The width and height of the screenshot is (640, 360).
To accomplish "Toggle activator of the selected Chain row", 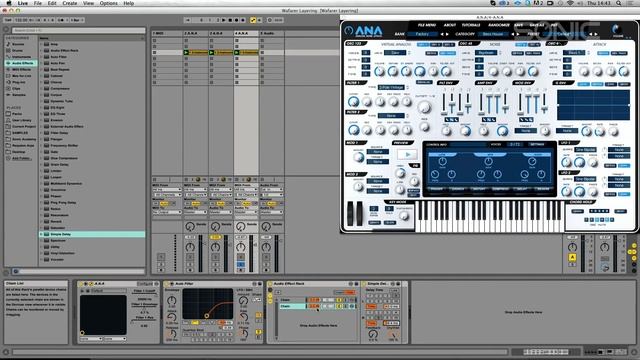I will point(340,306).
